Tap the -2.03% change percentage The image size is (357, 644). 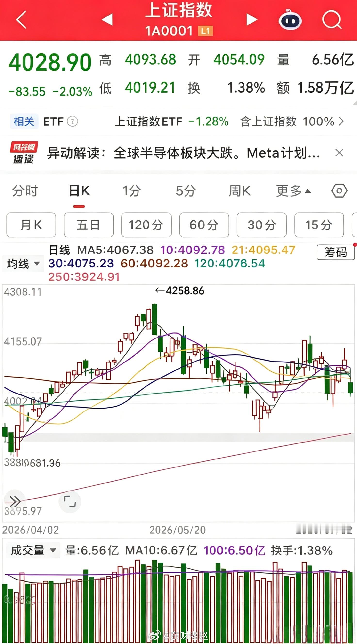73,91
